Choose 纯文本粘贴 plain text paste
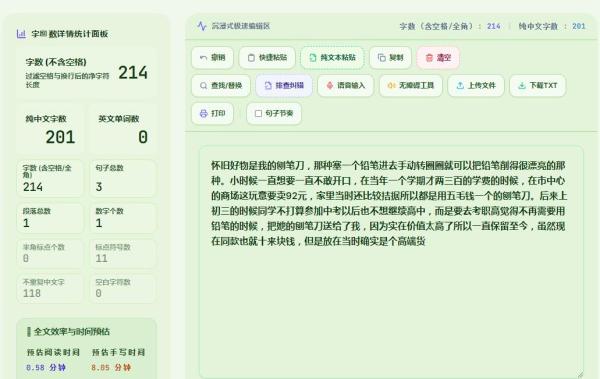 [x=332, y=58]
